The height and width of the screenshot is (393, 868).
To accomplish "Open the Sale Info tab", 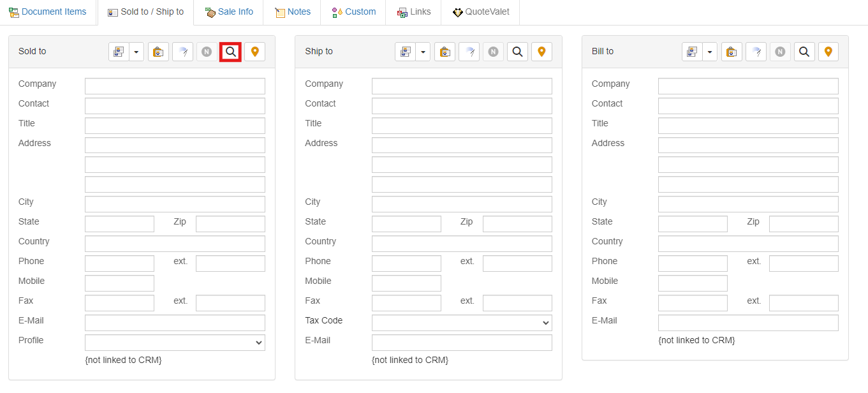I will [229, 12].
